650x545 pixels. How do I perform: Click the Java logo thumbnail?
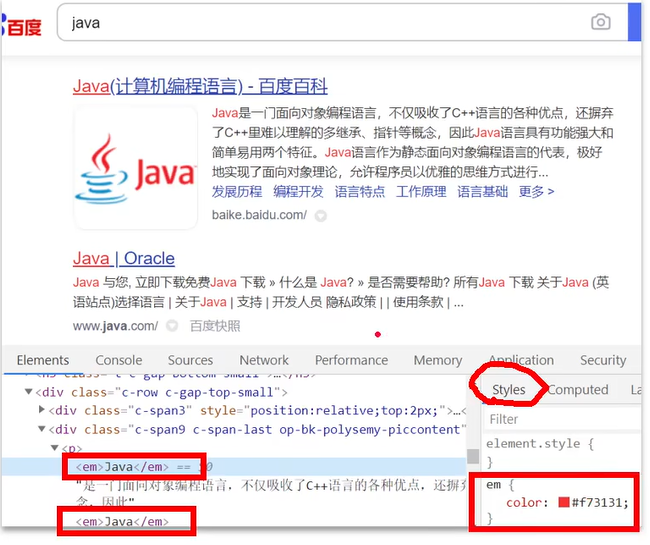pyautogui.click(x=136, y=167)
